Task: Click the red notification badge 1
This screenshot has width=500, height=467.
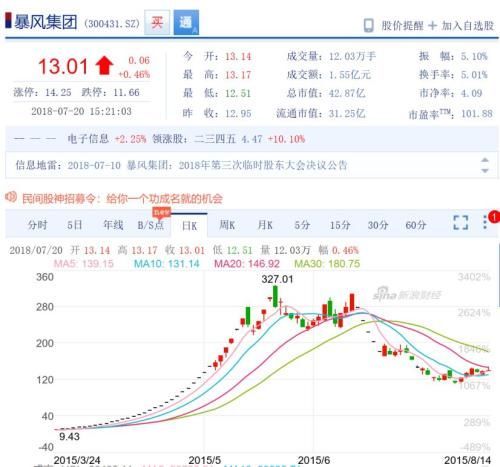Action: tap(494, 217)
